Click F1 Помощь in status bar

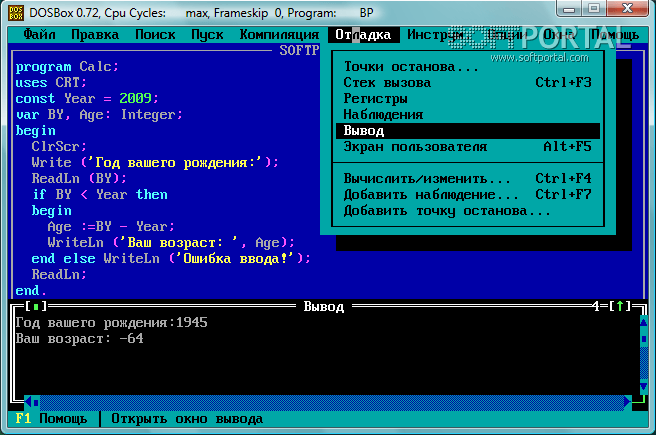coord(51,419)
